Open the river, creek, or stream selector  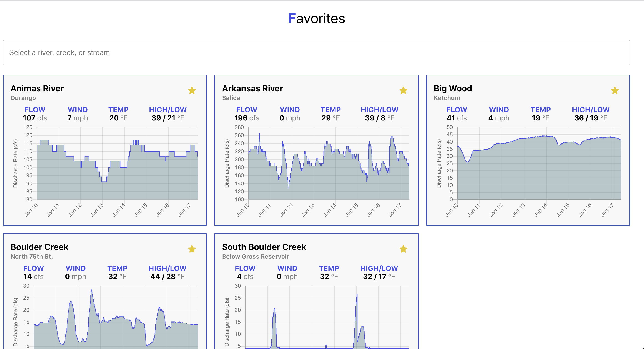[316, 53]
